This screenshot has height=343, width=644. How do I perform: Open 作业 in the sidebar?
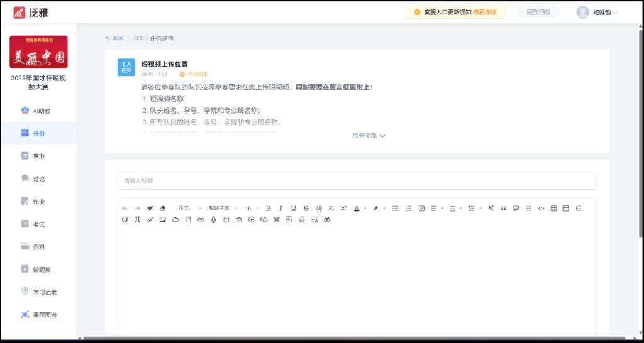38,202
